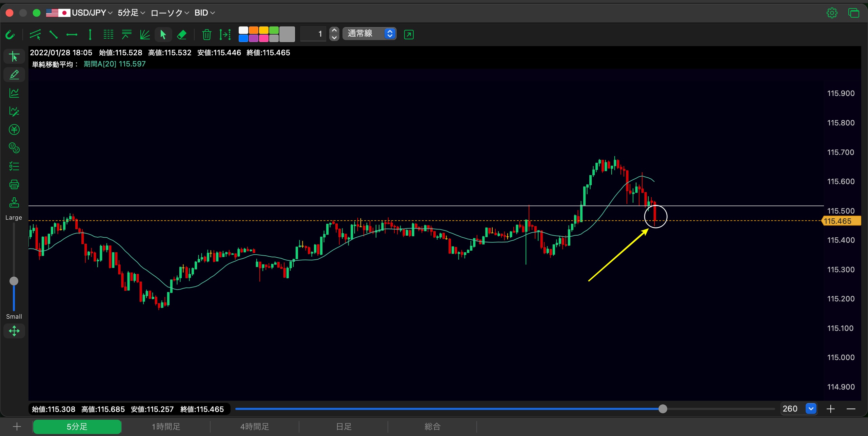
Task: Switch to the 4時間足 tab
Action: (x=255, y=427)
